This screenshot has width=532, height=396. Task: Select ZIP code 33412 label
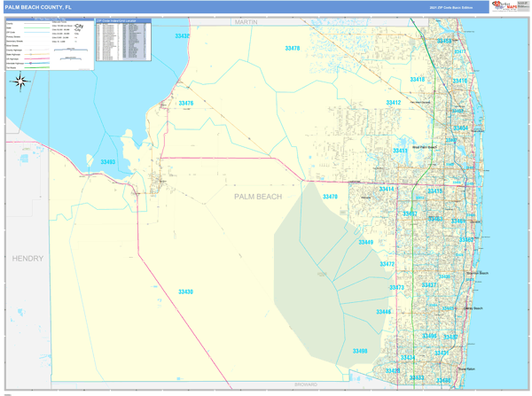[x=393, y=103]
